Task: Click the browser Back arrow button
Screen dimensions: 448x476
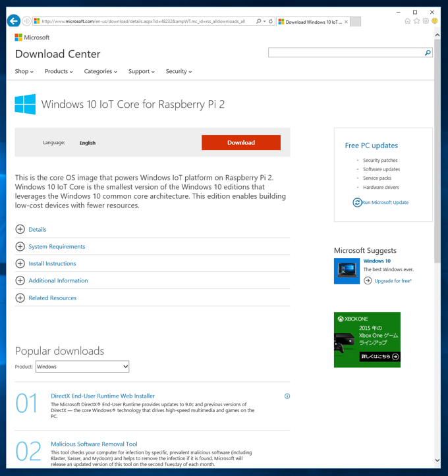Action: pyautogui.click(x=13, y=21)
